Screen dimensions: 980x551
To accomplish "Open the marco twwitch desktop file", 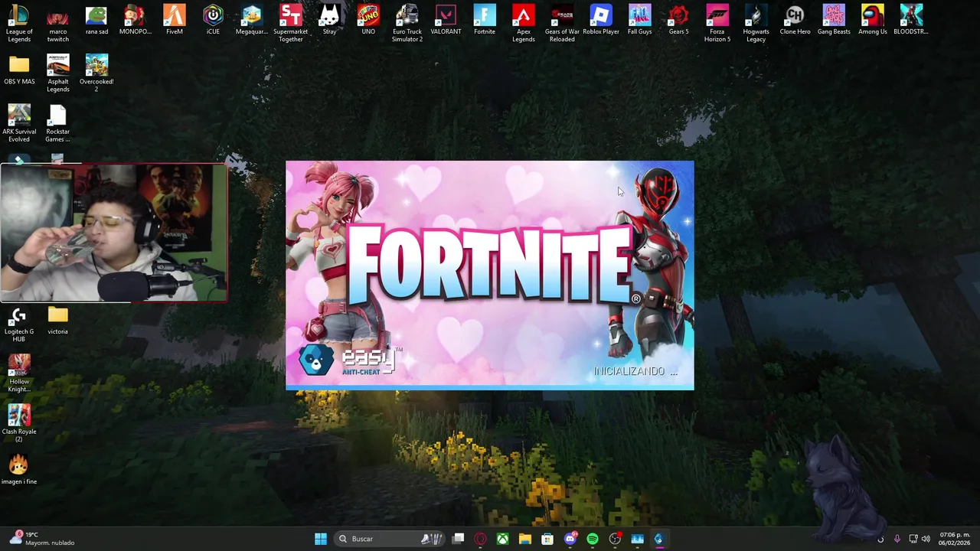I will coord(57,23).
